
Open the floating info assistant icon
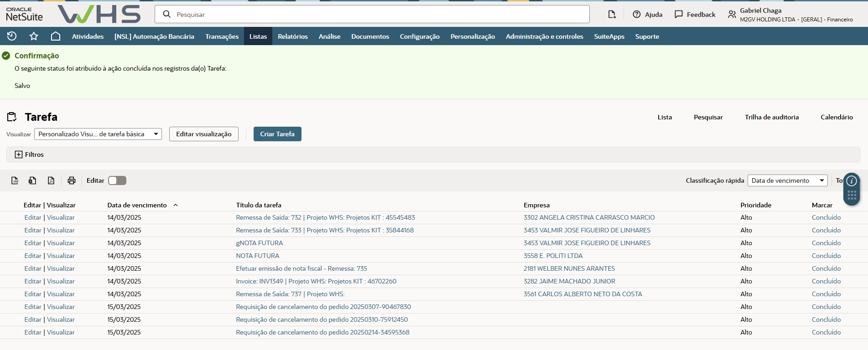pyautogui.click(x=851, y=181)
